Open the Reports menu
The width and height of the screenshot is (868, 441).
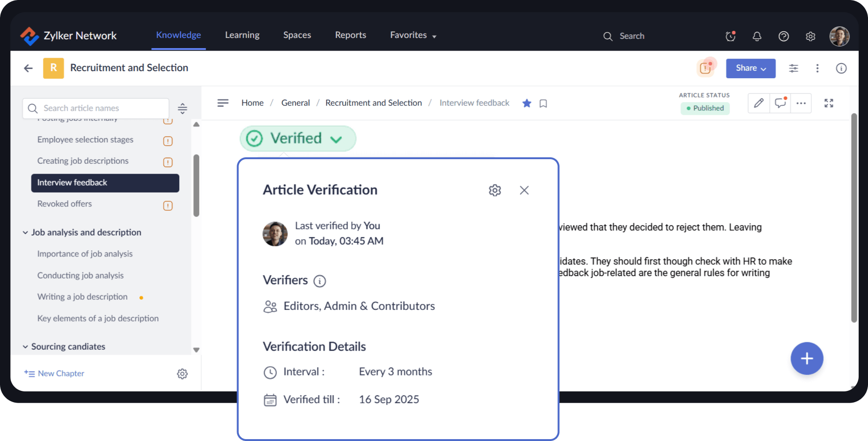[350, 35]
